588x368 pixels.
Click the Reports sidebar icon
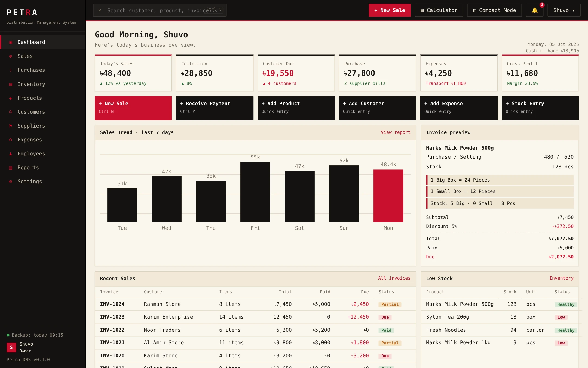coord(11,168)
